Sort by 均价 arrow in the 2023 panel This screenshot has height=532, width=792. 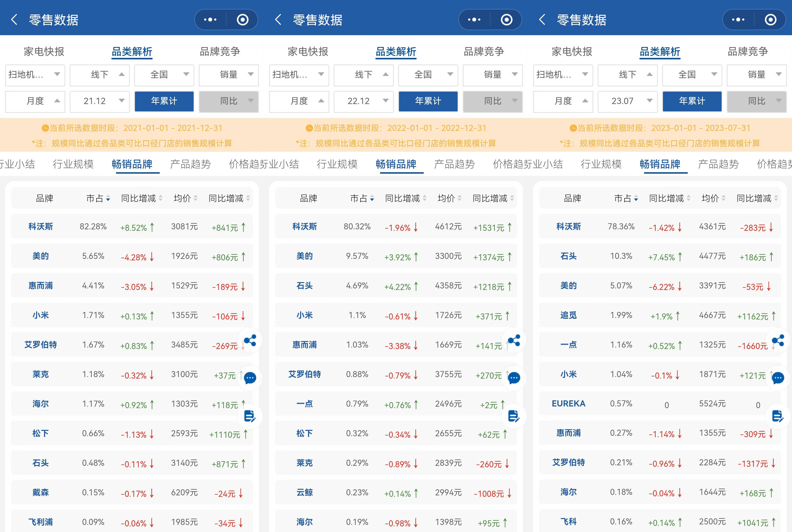[723, 199]
